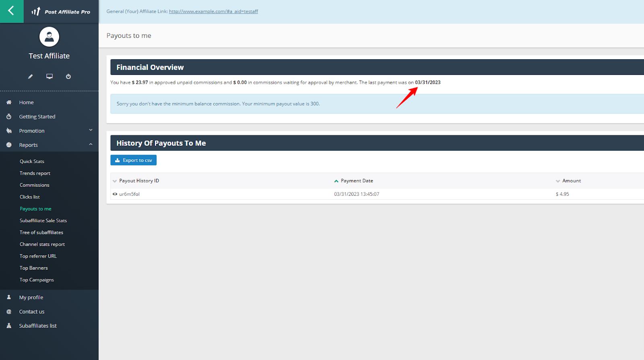The height and width of the screenshot is (360, 644).
Task: Collapse the Reports menu chevron
Action: [91, 145]
